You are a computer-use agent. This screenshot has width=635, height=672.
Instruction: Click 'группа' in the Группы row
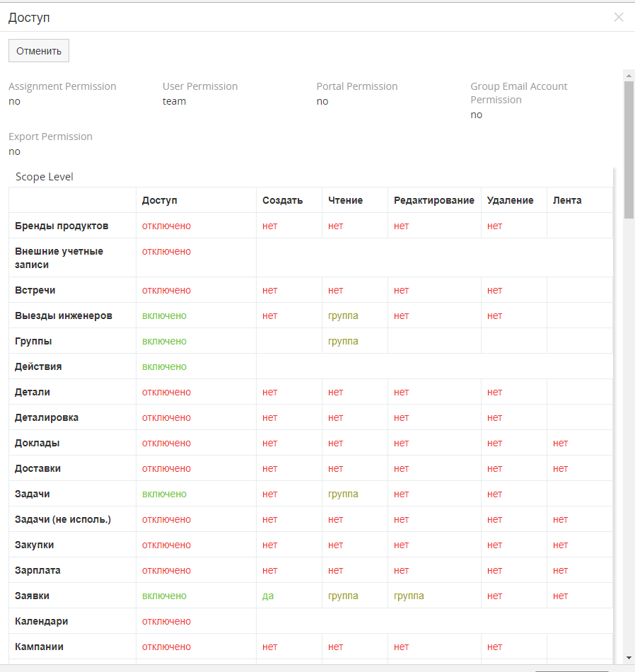click(343, 341)
